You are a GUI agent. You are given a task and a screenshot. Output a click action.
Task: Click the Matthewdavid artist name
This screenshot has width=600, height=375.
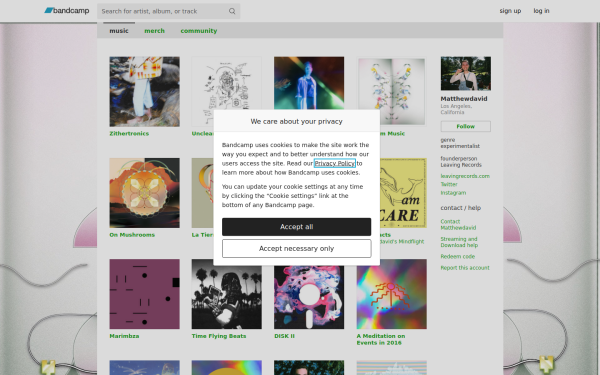point(464,99)
